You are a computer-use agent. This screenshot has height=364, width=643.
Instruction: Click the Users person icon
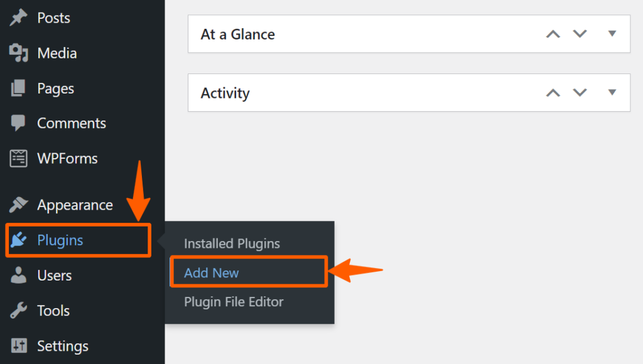point(18,275)
